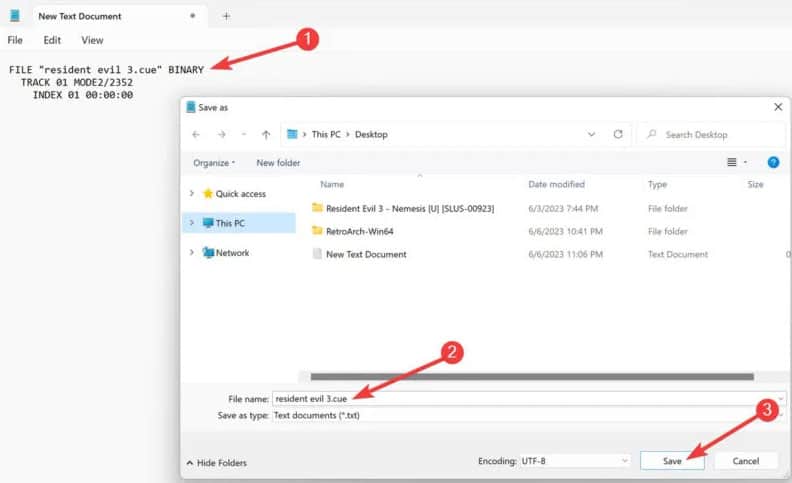Select Network in the navigation pane
792x483 pixels.
[x=232, y=253]
